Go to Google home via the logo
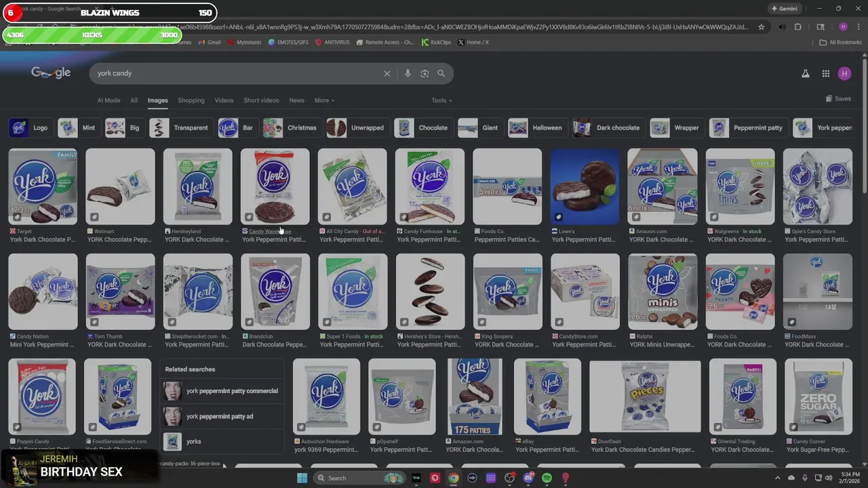Screen dimensions: 868x488 pyautogui.click(x=51, y=73)
